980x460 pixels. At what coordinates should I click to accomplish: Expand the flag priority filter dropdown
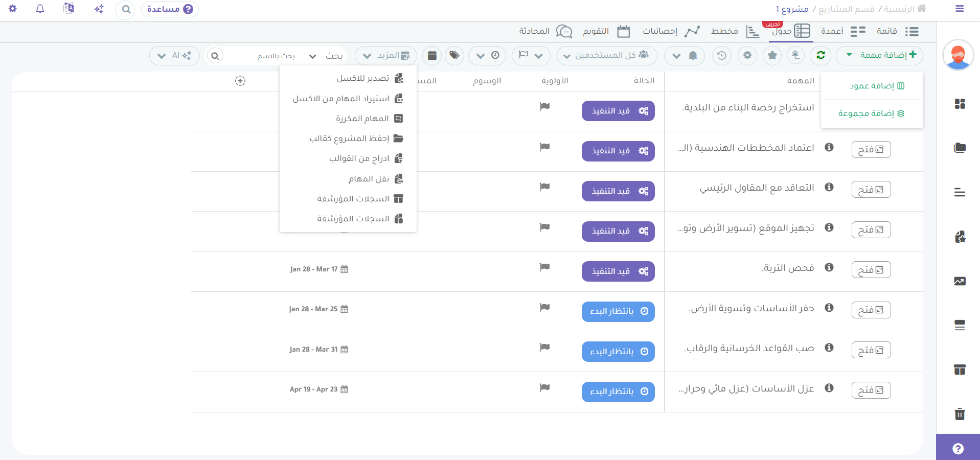531,55
